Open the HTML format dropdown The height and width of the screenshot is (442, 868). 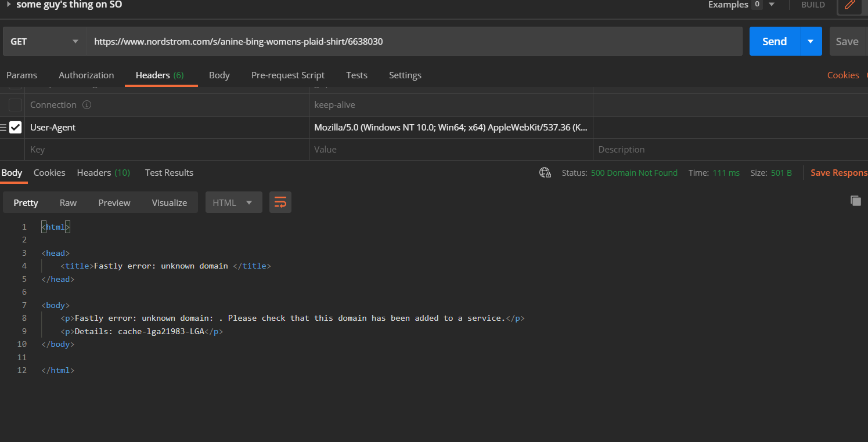tap(233, 202)
